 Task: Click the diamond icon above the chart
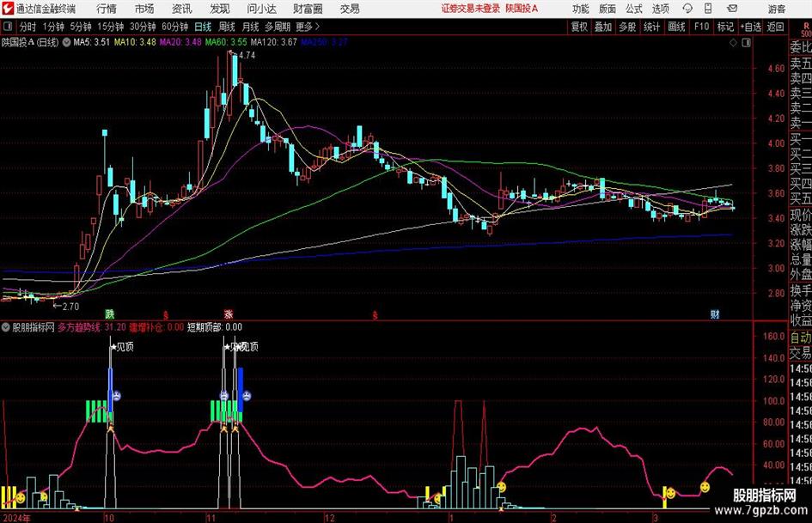pos(733,43)
